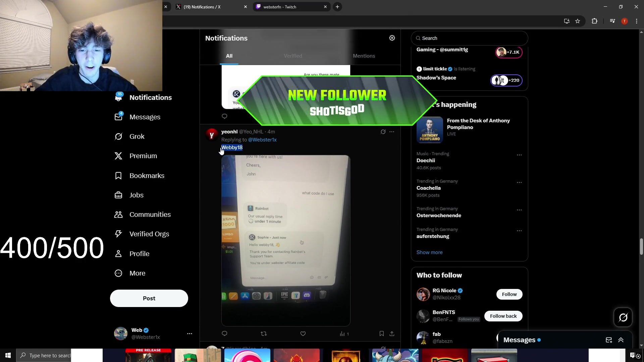Open the Verified Orgs page

[x=142, y=234]
